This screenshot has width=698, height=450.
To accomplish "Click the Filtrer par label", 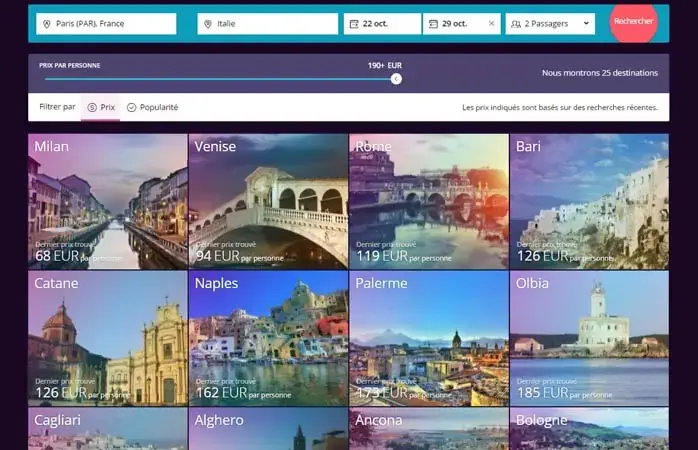I will coord(57,107).
